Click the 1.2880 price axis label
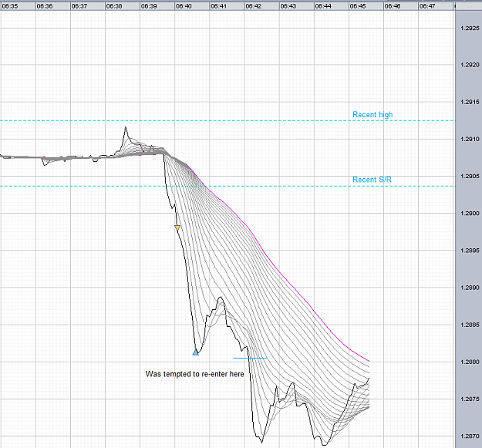 click(x=470, y=362)
